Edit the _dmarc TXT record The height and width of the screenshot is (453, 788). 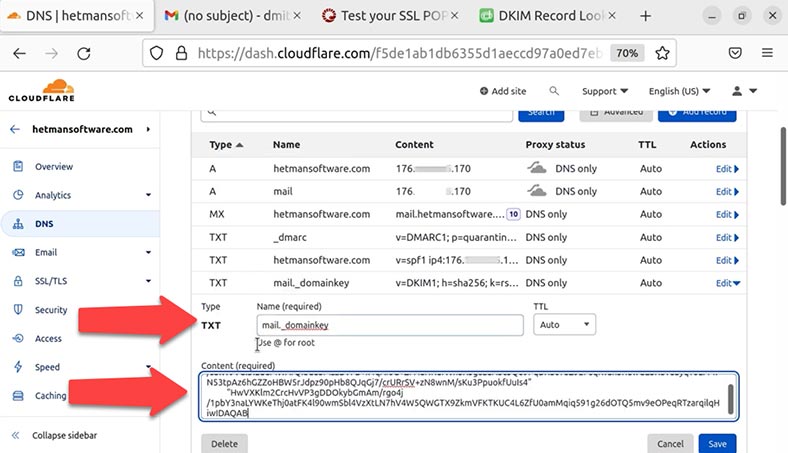[727, 237]
